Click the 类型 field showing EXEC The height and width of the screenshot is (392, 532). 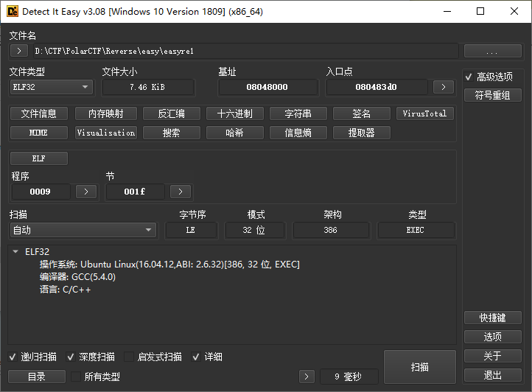(416, 230)
